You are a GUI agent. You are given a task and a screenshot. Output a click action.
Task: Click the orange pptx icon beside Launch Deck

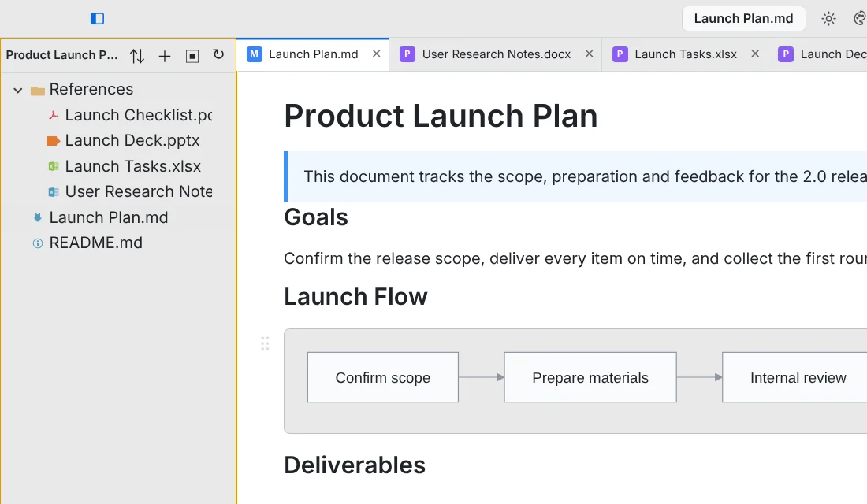click(x=53, y=141)
